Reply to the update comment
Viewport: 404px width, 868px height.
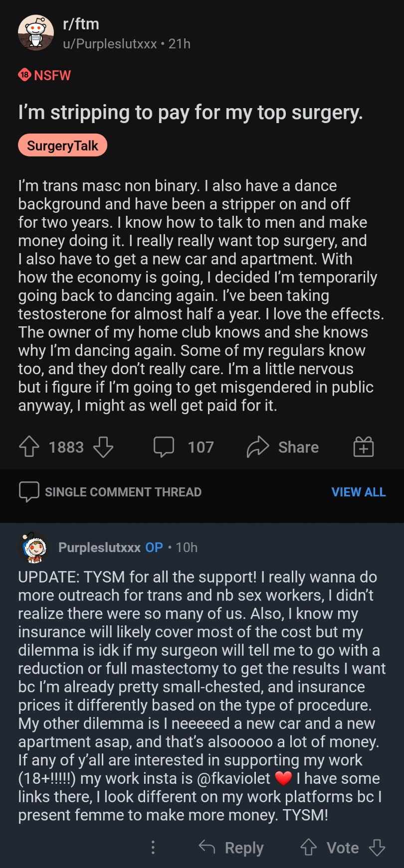[x=231, y=847]
